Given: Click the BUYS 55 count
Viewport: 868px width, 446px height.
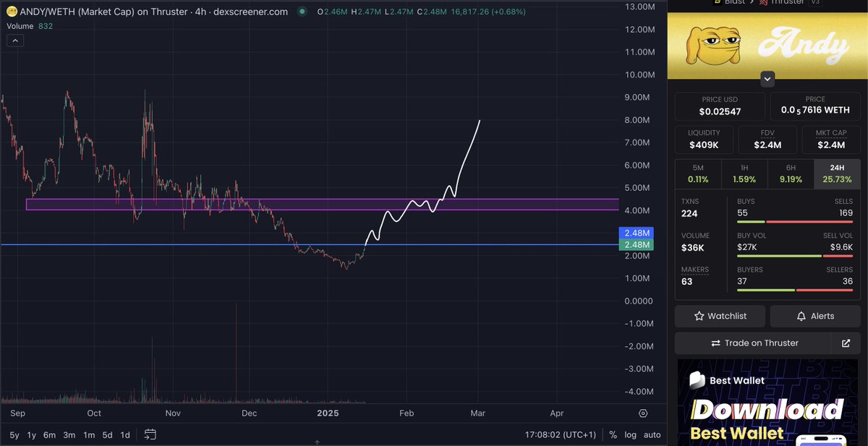Looking at the screenshot, I should (x=743, y=213).
